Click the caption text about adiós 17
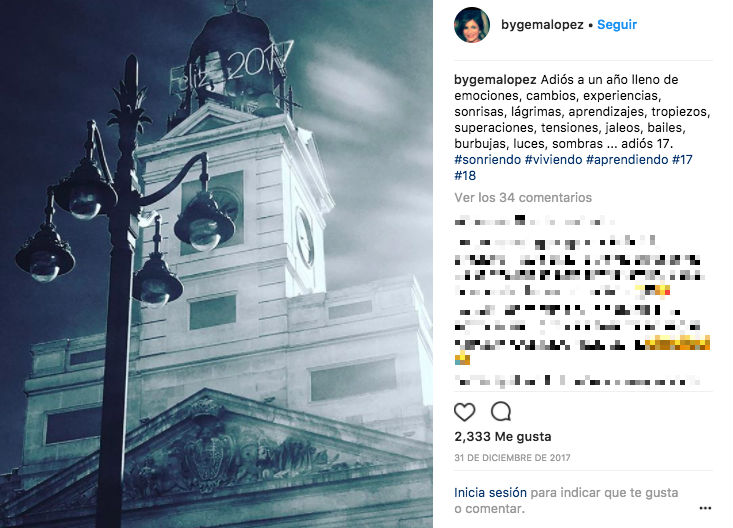Viewport: 733px width, 528px height. click(582, 111)
